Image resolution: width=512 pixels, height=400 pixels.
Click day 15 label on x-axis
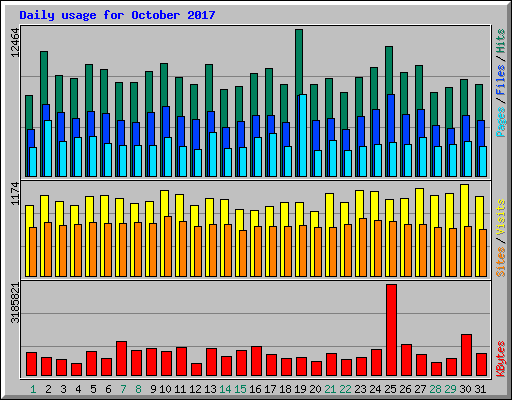click(240, 389)
